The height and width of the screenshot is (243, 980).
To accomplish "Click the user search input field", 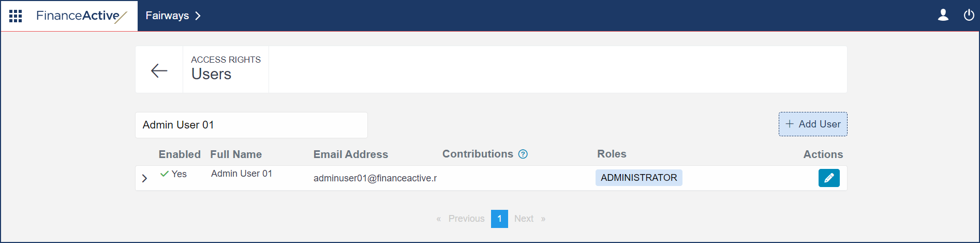I will pyautogui.click(x=251, y=125).
